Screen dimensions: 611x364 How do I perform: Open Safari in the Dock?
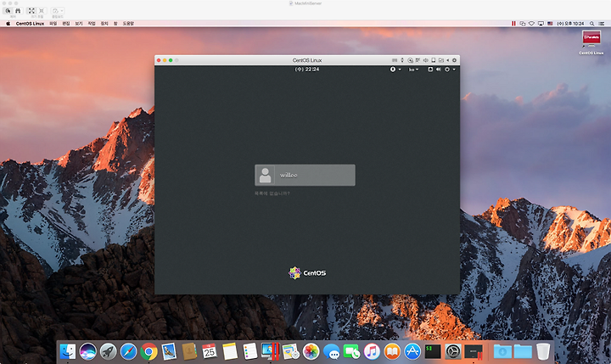click(129, 351)
